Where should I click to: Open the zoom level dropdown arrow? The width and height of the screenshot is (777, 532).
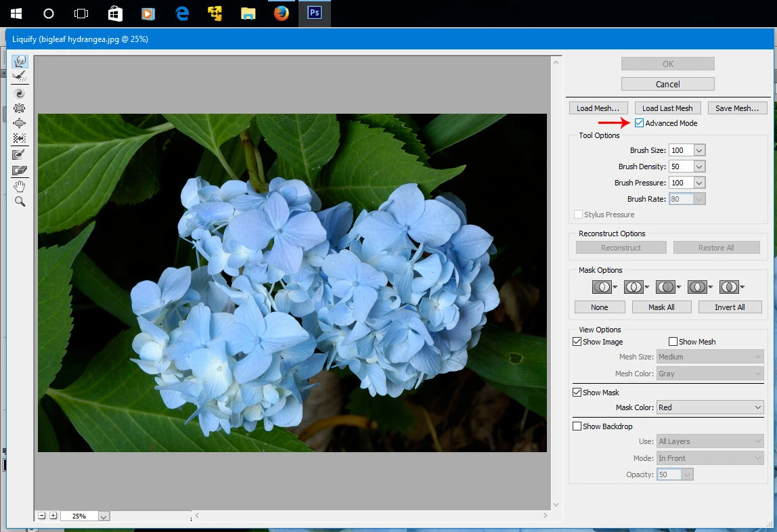click(x=104, y=516)
